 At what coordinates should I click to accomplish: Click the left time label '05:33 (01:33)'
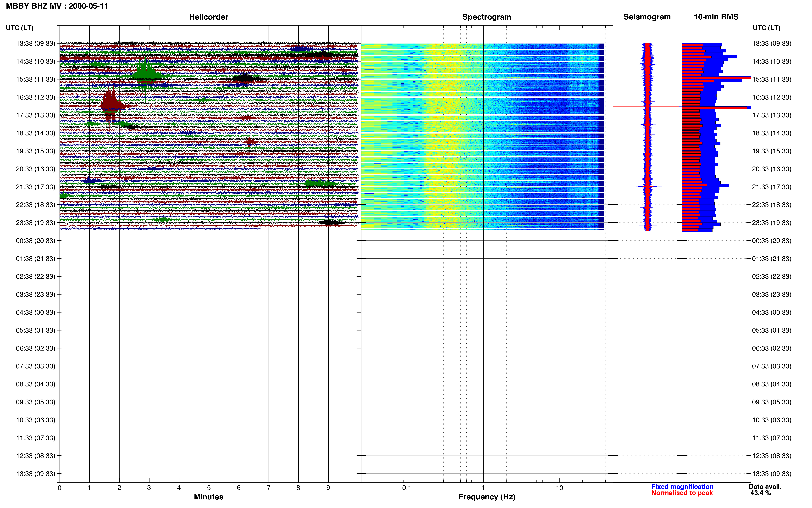tap(36, 330)
